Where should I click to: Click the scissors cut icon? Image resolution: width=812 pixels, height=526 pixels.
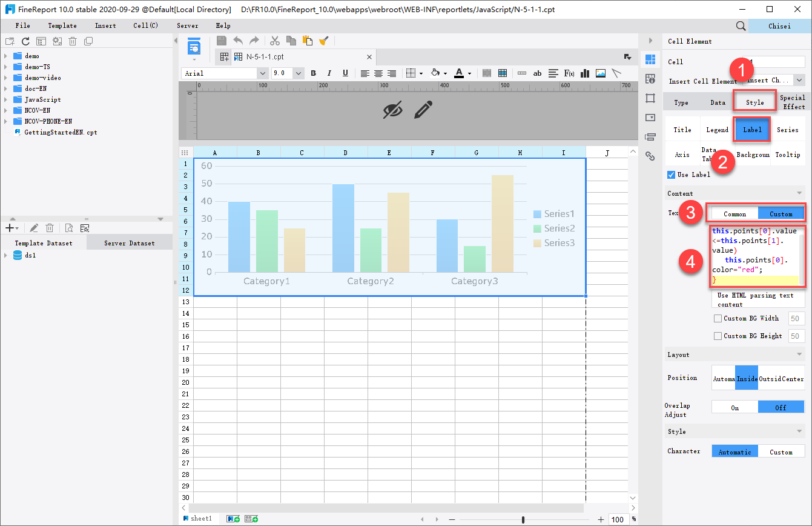[275, 41]
